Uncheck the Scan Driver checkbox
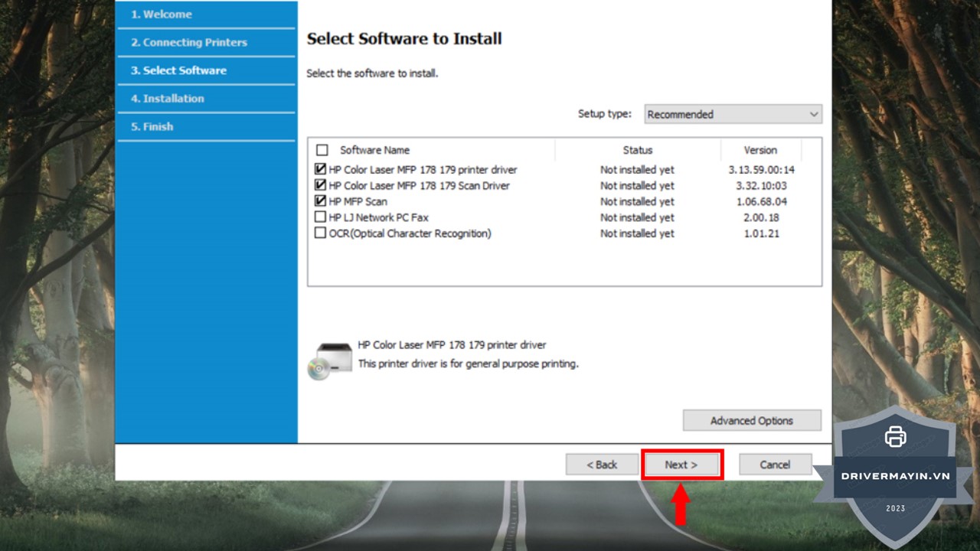 pyautogui.click(x=320, y=185)
